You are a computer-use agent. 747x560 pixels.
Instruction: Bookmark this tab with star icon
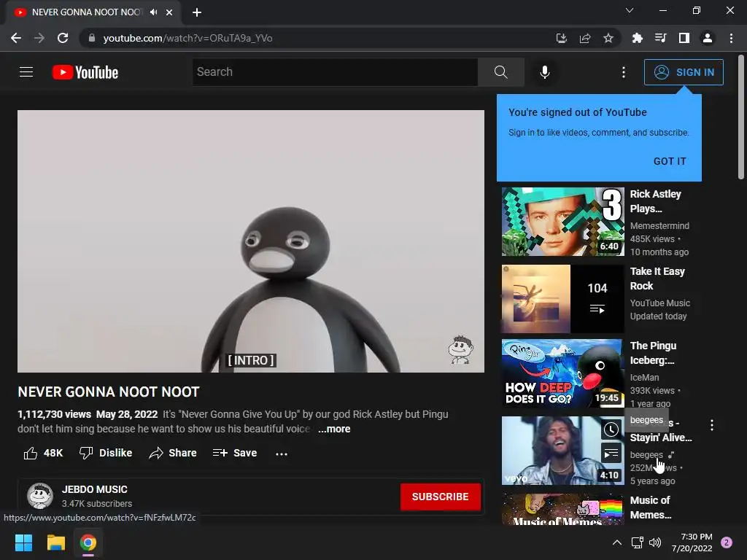pyautogui.click(x=608, y=38)
